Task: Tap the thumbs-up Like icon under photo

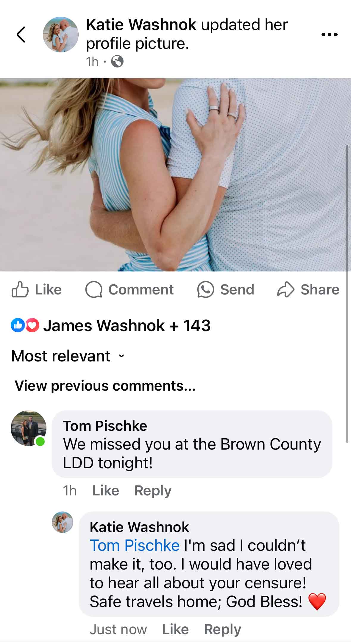Action: (20, 289)
